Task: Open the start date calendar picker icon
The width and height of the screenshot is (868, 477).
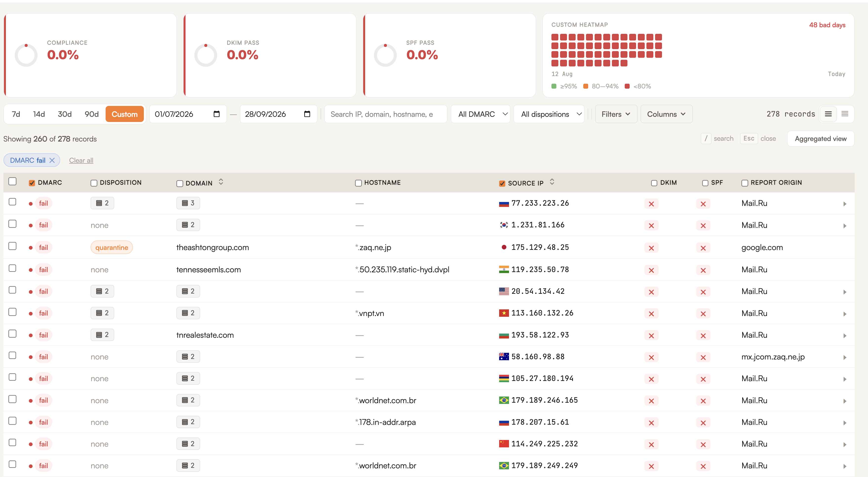Action: click(x=217, y=114)
